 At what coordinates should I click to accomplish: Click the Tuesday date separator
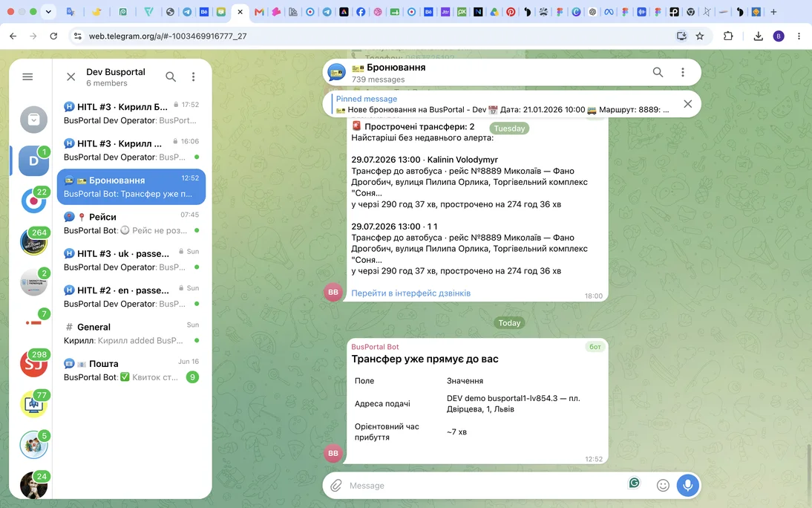coord(509,128)
